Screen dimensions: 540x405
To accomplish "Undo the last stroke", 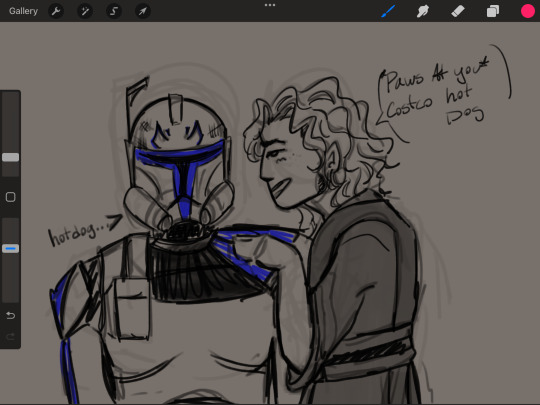I will (x=10, y=315).
